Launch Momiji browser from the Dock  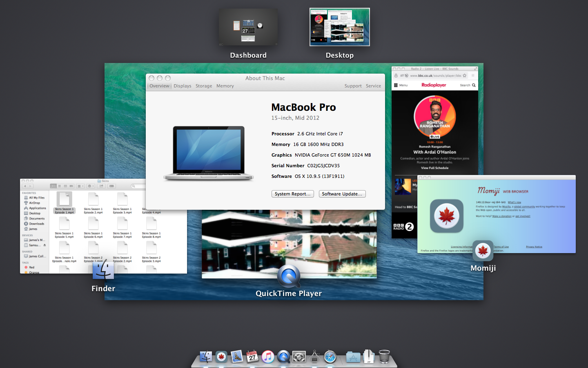[221, 357]
